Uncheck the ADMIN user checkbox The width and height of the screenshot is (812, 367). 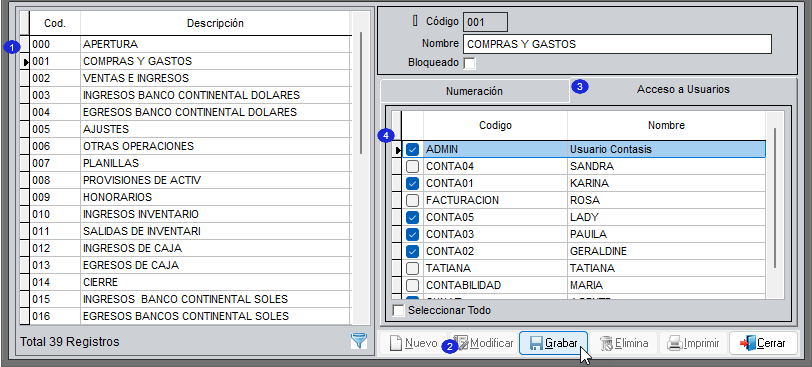point(412,150)
